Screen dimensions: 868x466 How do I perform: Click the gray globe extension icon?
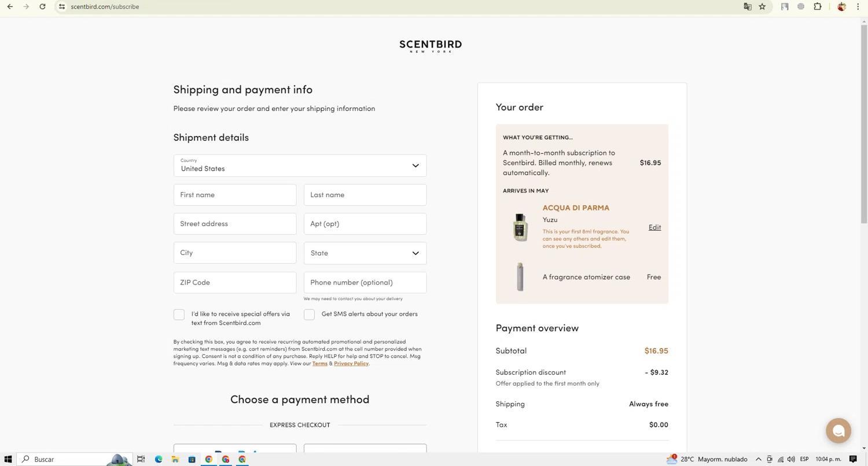pos(801,6)
